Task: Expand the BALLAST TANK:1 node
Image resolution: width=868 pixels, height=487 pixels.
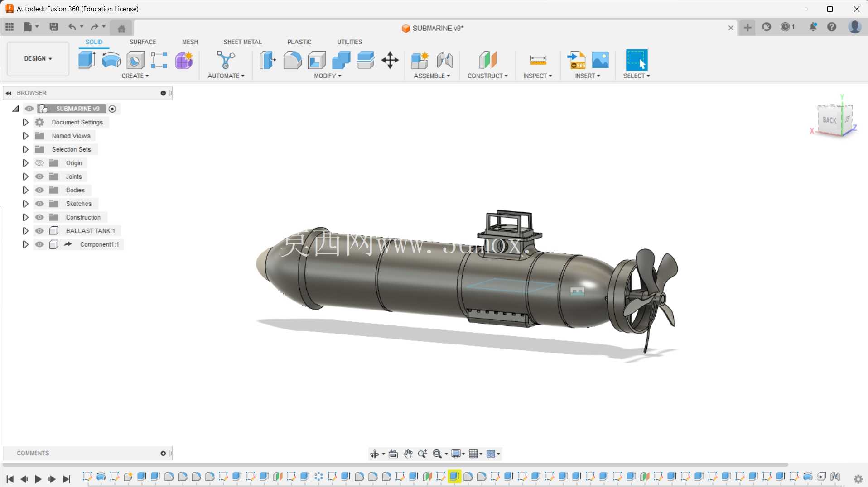Action: pos(25,231)
